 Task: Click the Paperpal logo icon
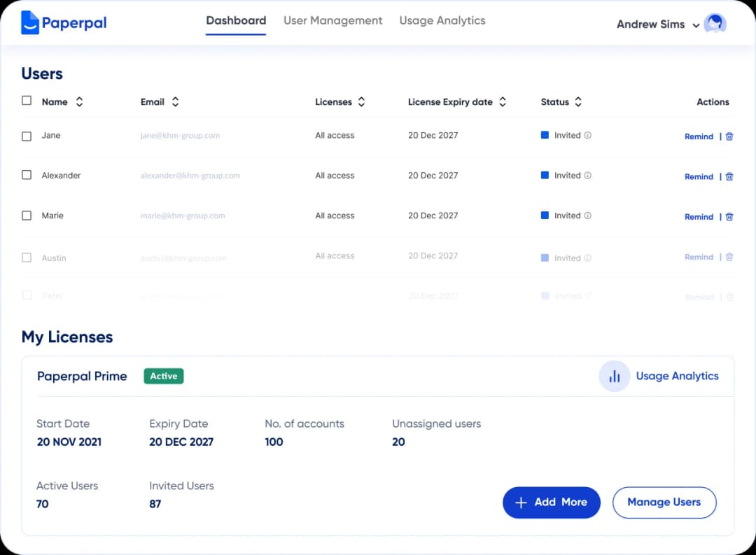[x=30, y=22]
